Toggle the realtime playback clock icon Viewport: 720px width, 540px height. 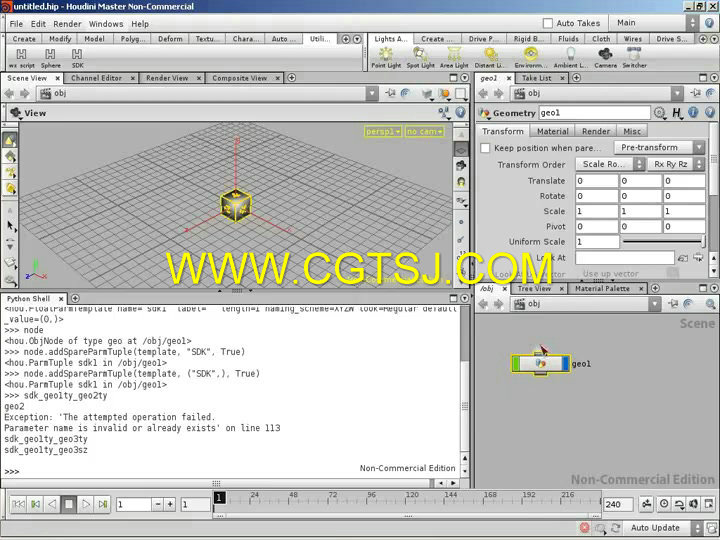click(664, 504)
